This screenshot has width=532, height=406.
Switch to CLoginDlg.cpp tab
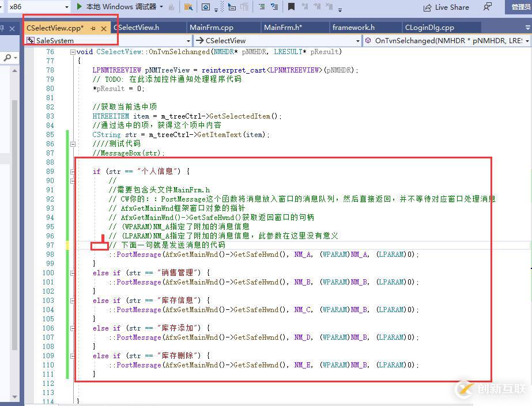[429, 28]
